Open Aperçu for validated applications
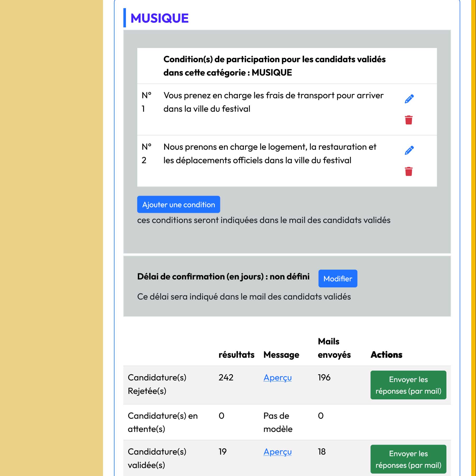The image size is (476, 476). click(x=277, y=452)
